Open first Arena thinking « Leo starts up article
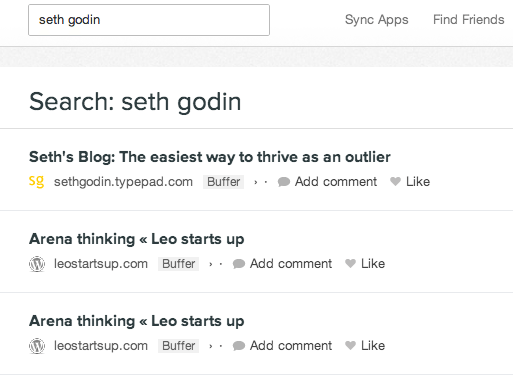This screenshot has width=513, height=381. [x=137, y=239]
